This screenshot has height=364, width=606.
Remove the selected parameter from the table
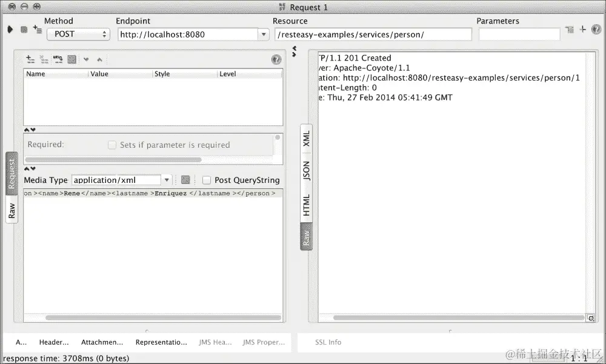(44, 59)
